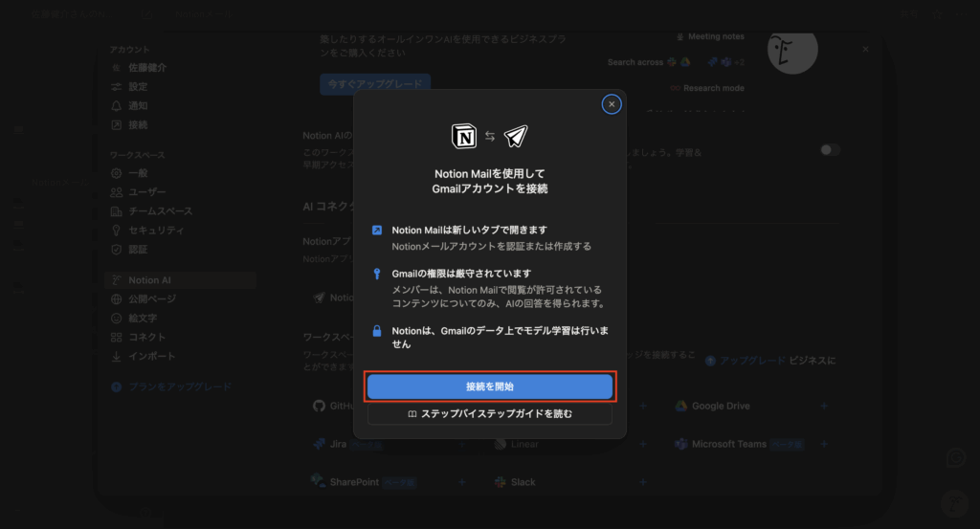Toggle the Notion AI early access switch
The height and width of the screenshot is (529, 980).
click(830, 150)
